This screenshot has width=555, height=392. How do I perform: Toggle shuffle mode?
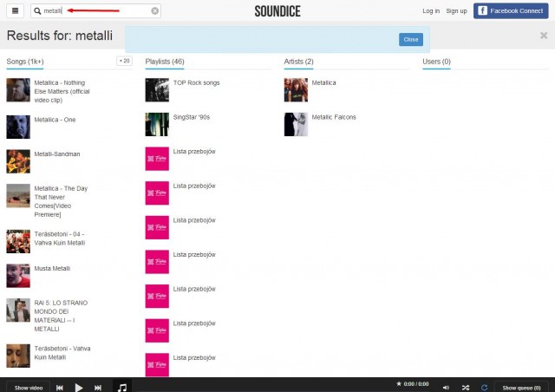tap(466, 388)
